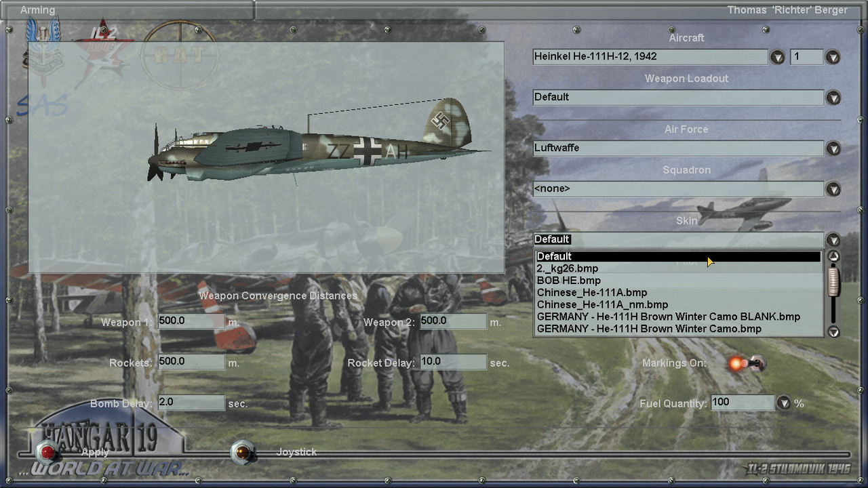
Task: Open the Fuel Quantity dropdown arrow
Action: point(784,403)
